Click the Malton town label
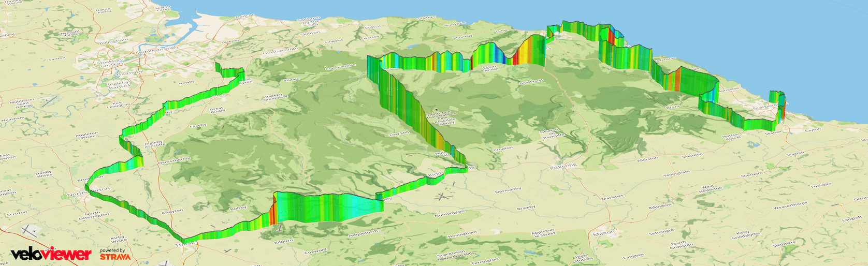Screen dimensions: 868x266 tap(604, 233)
